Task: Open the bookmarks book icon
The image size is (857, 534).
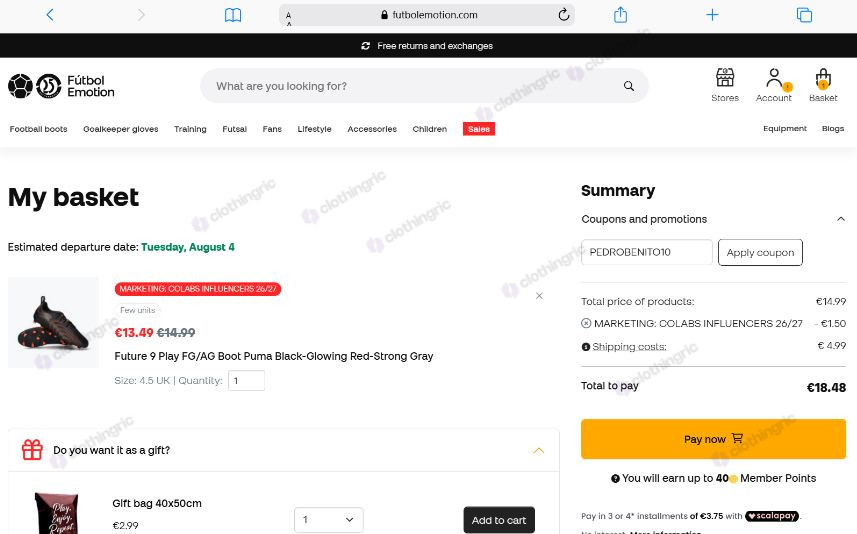Action: (x=233, y=15)
